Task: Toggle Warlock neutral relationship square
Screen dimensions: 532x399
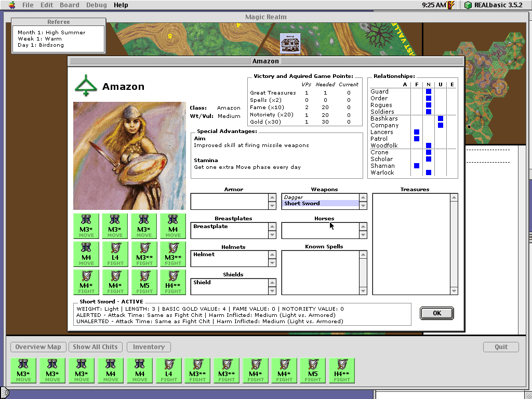Action: 429,172
